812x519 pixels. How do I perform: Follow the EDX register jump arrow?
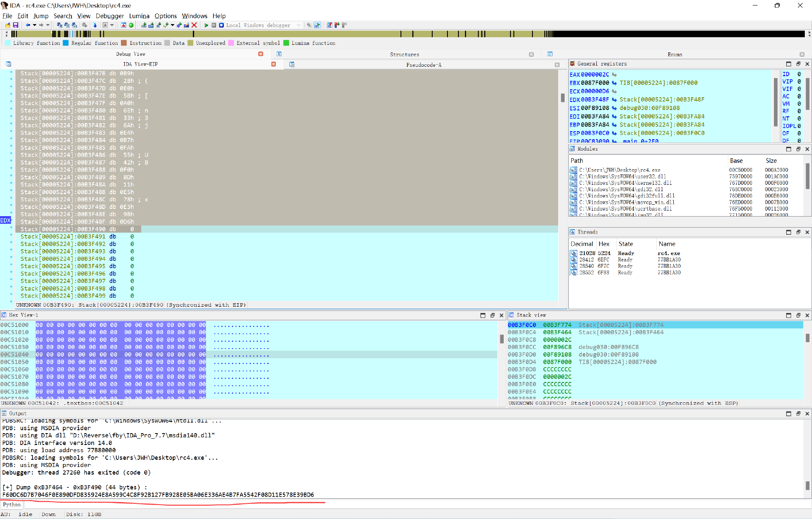[x=614, y=100]
